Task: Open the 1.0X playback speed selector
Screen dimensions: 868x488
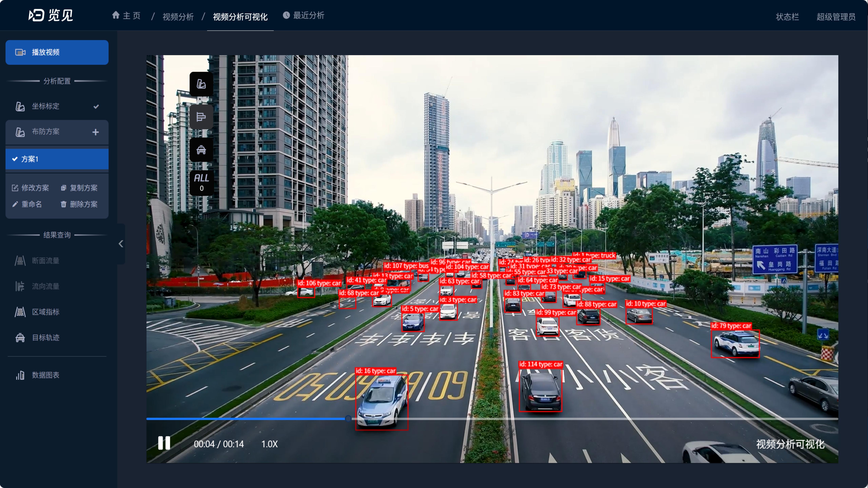Action: [269, 444]
